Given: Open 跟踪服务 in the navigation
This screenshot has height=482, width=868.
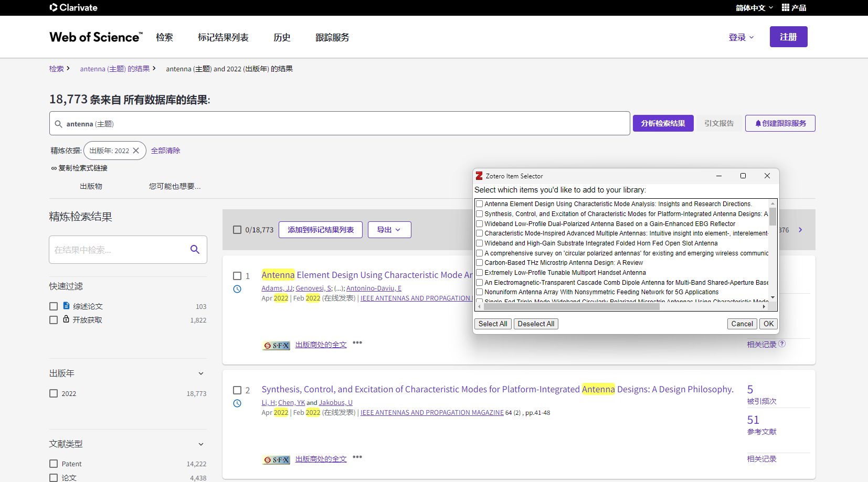Looking at the screenshot, I should (332, 37).
